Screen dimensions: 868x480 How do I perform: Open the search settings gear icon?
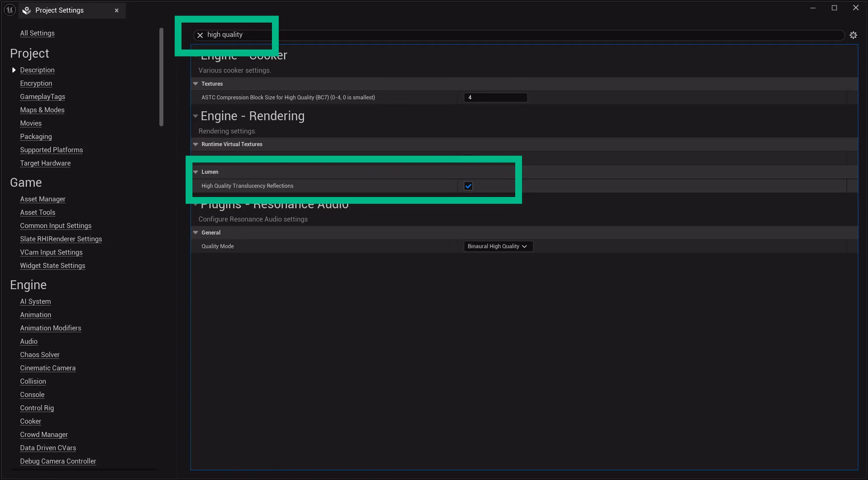coord(853,35)
